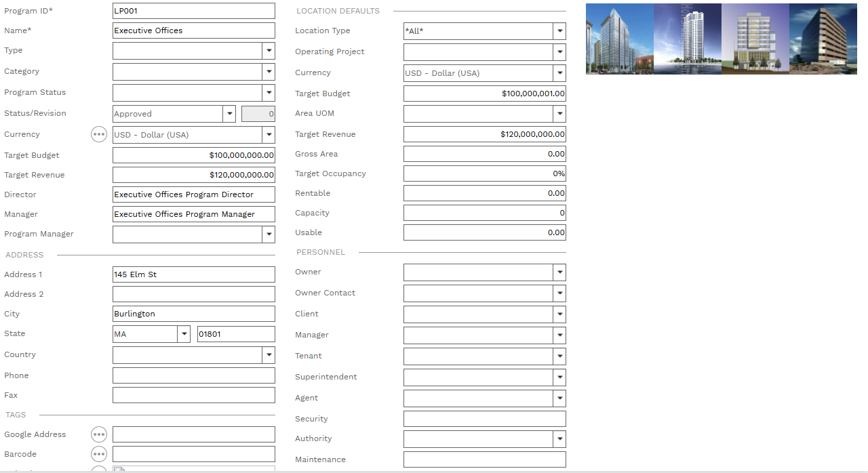Image resolution: width=868 pixels, height=473 pixels.
Task: Expand the Program Status dropdown
Action: 269,93
